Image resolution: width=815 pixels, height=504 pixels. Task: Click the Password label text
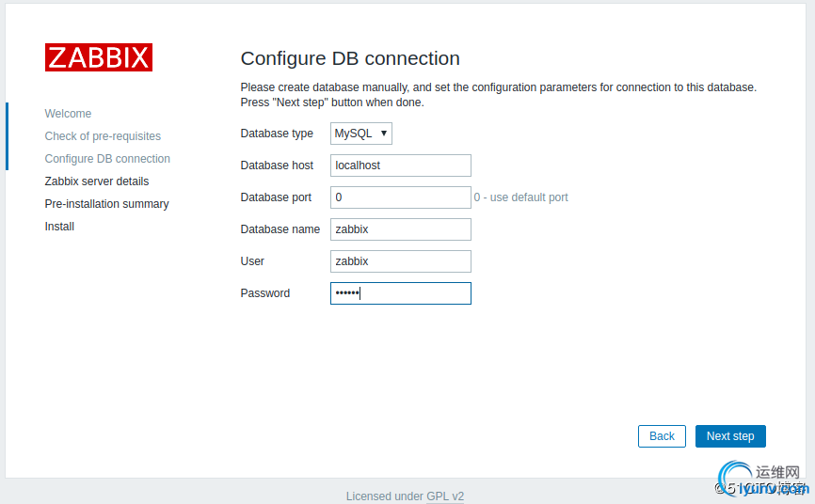pyautogui.click(x=265, y=293)
